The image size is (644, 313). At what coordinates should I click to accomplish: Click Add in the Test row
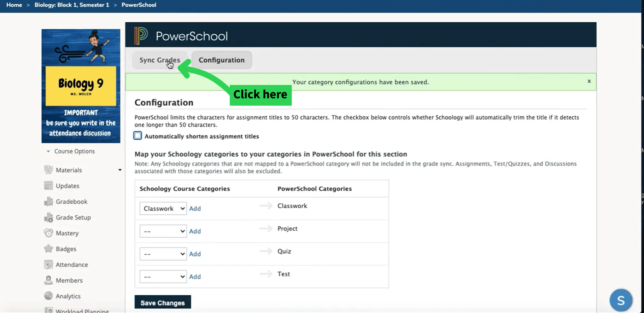[x=195, y=277]
